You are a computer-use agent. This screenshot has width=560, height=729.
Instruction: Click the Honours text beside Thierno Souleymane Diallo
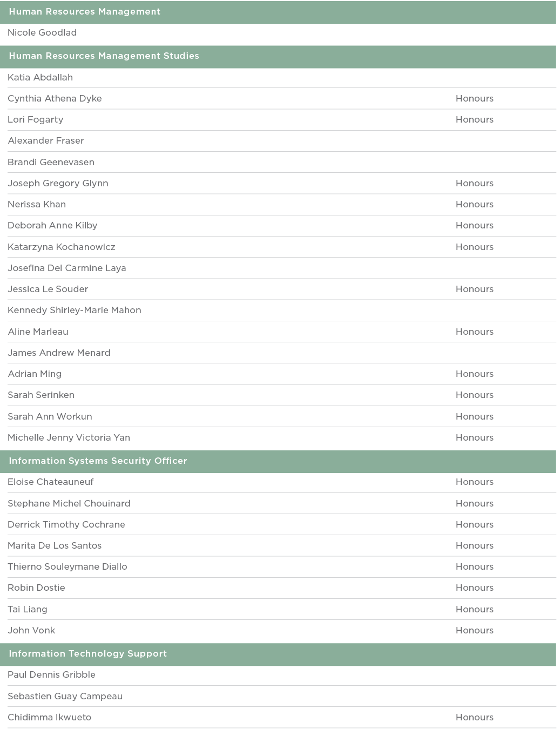point(474,567)
